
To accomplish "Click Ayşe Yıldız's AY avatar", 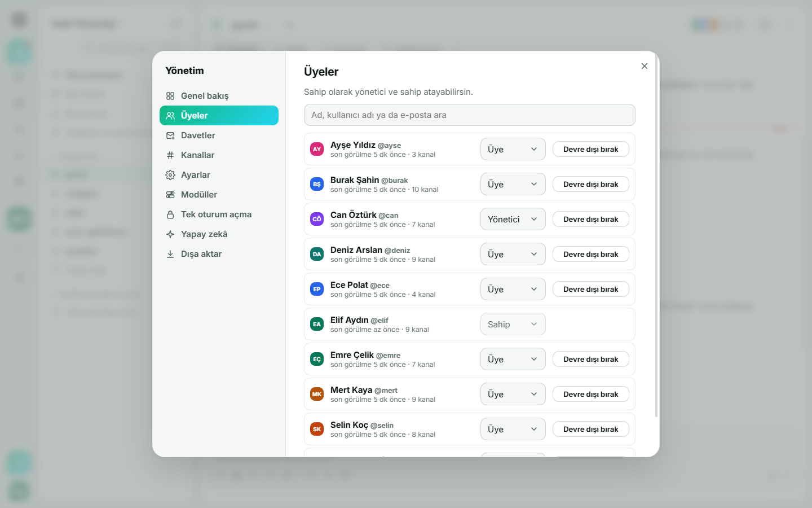I will pyautogui.click(x=317, y=149).
